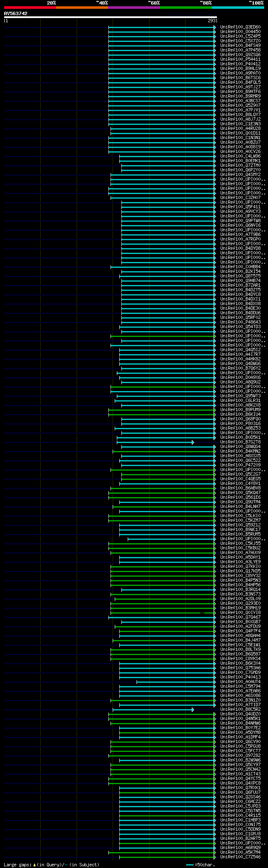Select hit label UniRef100_P48643
The width and height of the screenshot is (268, 868).
240,322
